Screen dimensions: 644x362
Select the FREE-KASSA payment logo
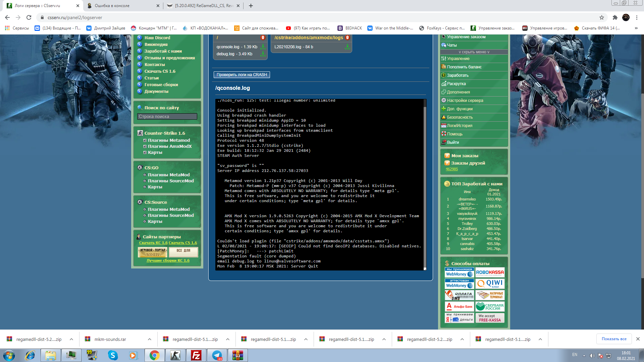[490, 318]
